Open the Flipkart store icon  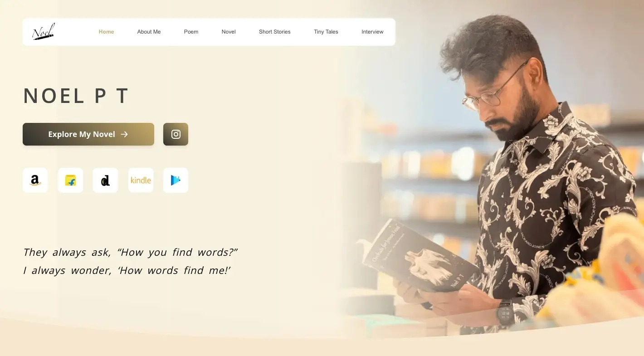point(70,180)
